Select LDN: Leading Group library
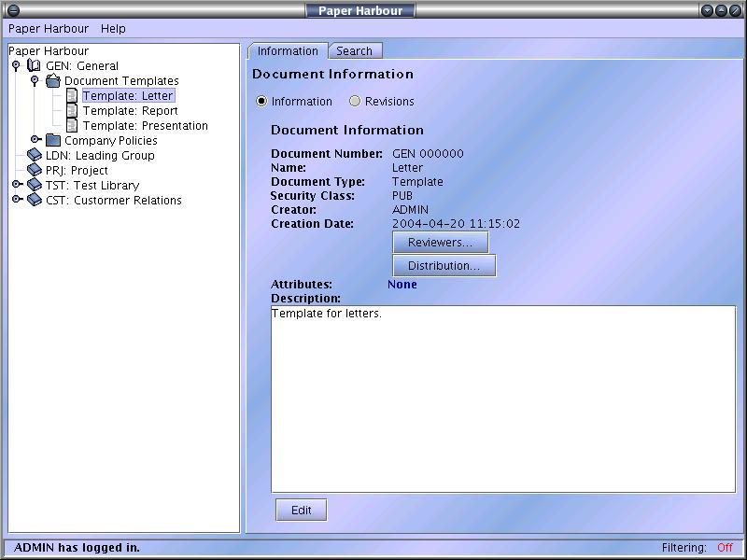Image resolution: width=747 pixels, height=560 pixels. 100,155
